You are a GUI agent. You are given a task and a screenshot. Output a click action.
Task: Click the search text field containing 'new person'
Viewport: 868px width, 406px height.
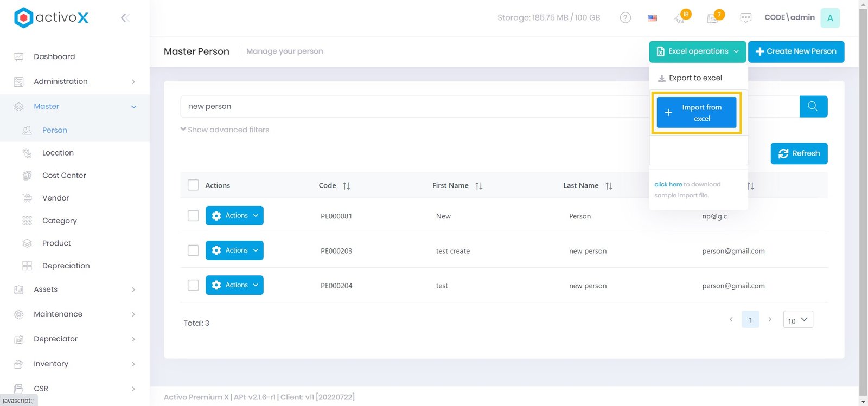point(412,106)
